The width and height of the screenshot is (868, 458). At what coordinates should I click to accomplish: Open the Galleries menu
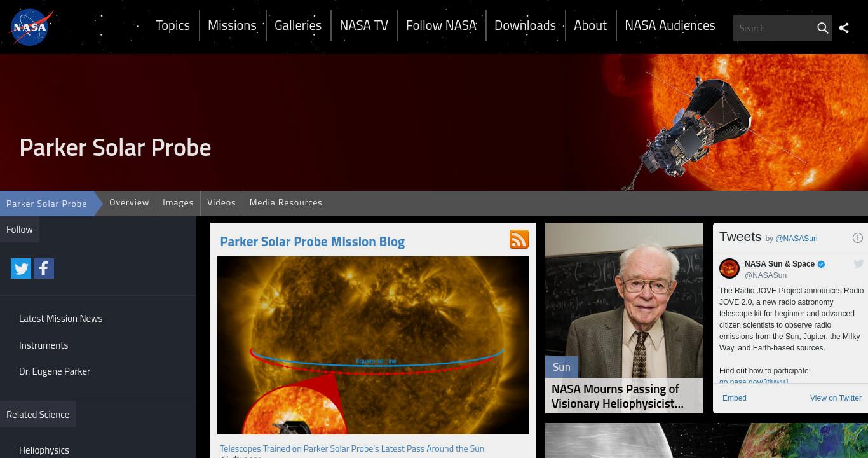(298, 25)
